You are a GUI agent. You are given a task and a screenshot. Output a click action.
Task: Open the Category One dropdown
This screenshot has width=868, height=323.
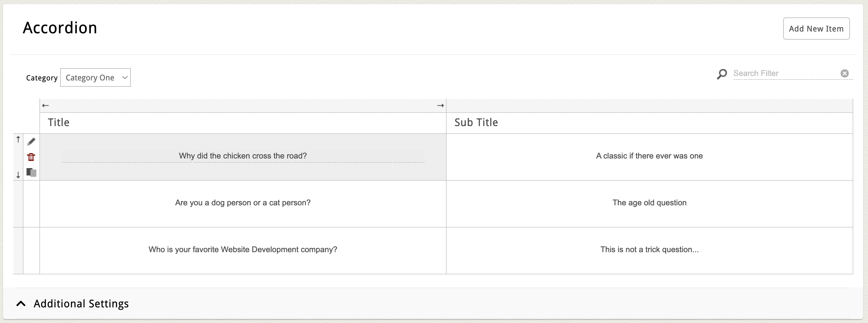pos(95,78)
